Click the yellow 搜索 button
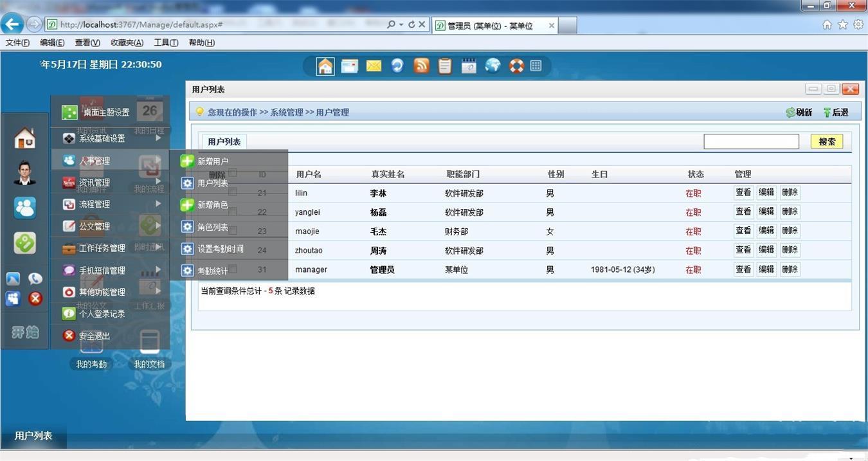This screenshot has height=461, width=868. [827, 141]
